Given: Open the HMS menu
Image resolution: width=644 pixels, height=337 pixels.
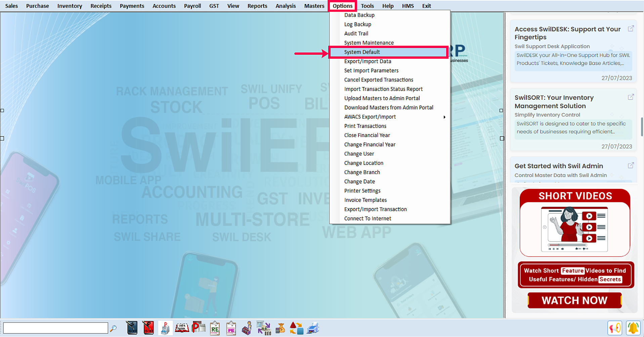Looking at the screenshot, I should 408,6.
